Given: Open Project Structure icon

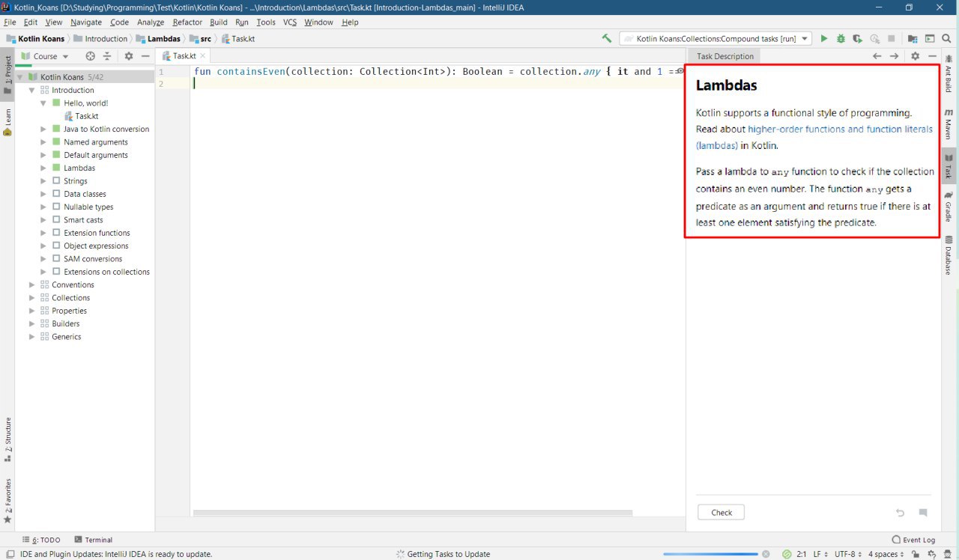Looking at the screenshot, I should coord(913,38).
